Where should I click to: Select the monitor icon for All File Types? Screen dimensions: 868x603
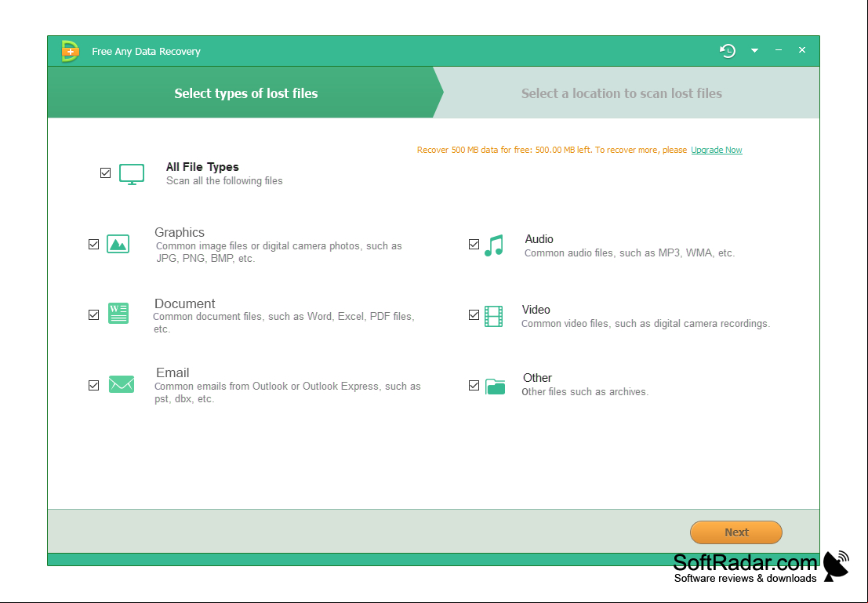[x=132, y=174]
